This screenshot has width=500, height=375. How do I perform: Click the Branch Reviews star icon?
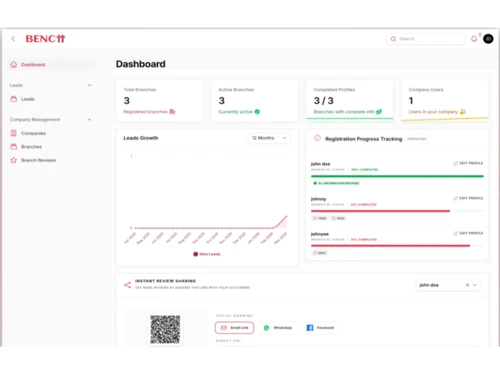click(x=13, y=160)
